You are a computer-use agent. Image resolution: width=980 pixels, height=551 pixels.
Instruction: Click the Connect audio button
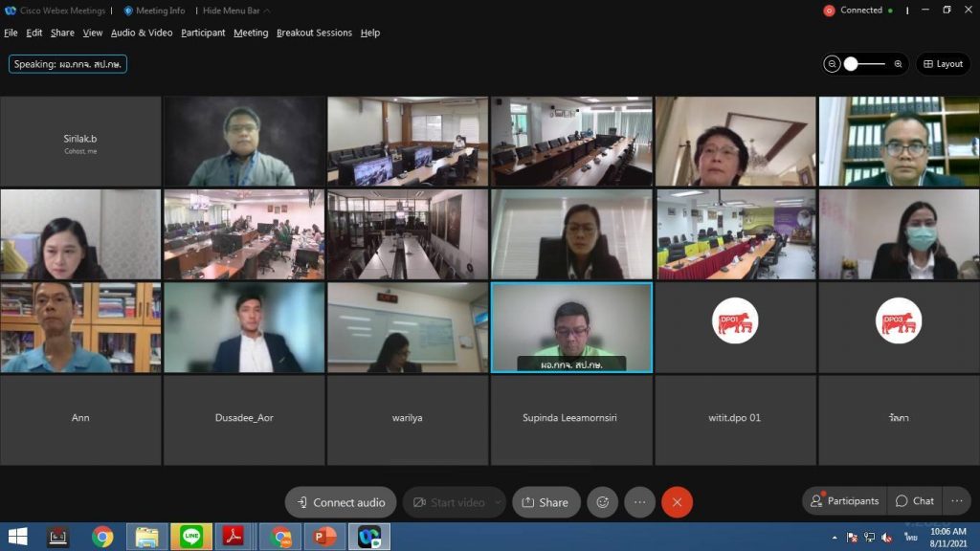pyautogui.click(x=341, y=502)
